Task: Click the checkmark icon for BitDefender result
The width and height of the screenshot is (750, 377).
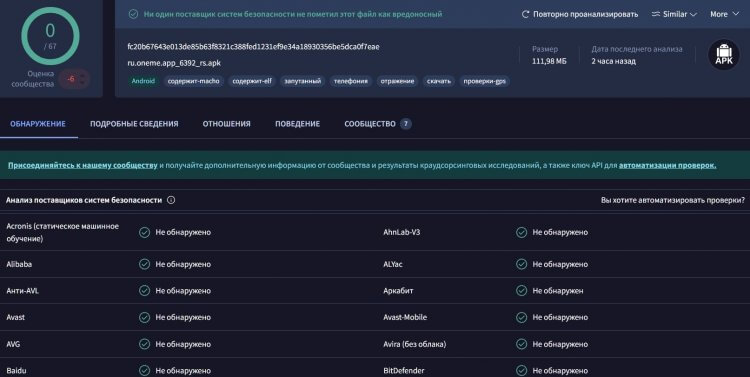Action: pyautogui.click(x=521, y=370)
